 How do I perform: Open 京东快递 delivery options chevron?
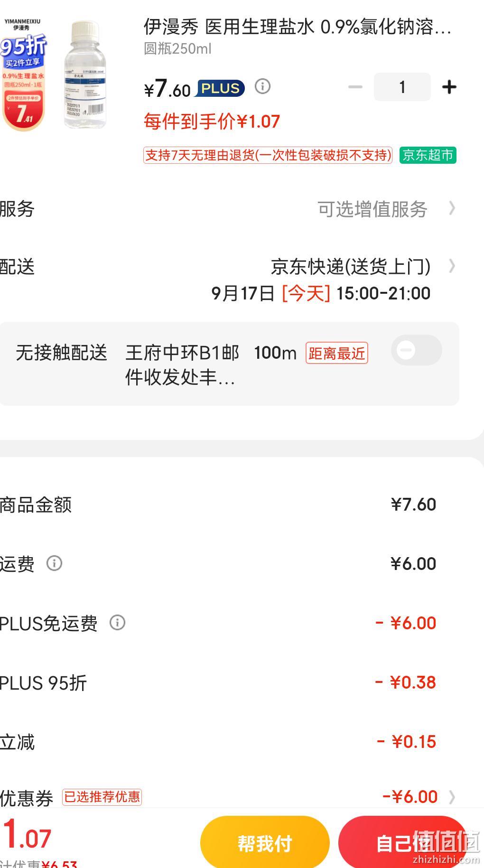452,266
